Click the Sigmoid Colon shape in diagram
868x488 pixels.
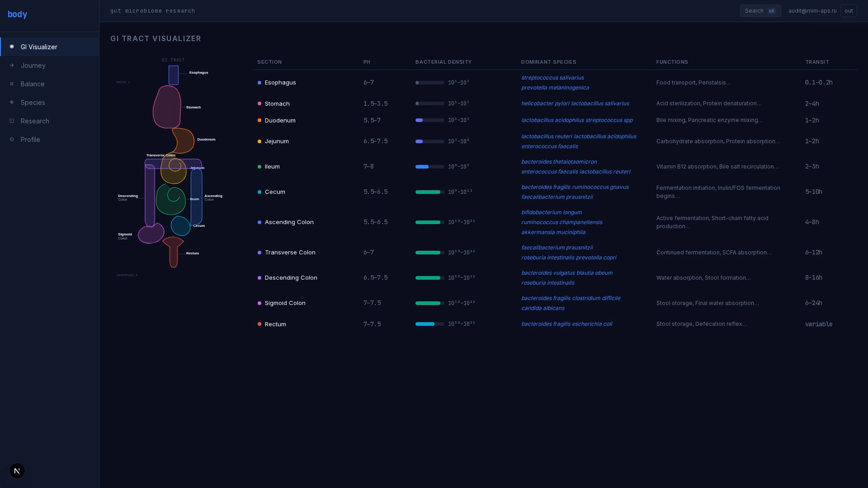pos(151,233)
